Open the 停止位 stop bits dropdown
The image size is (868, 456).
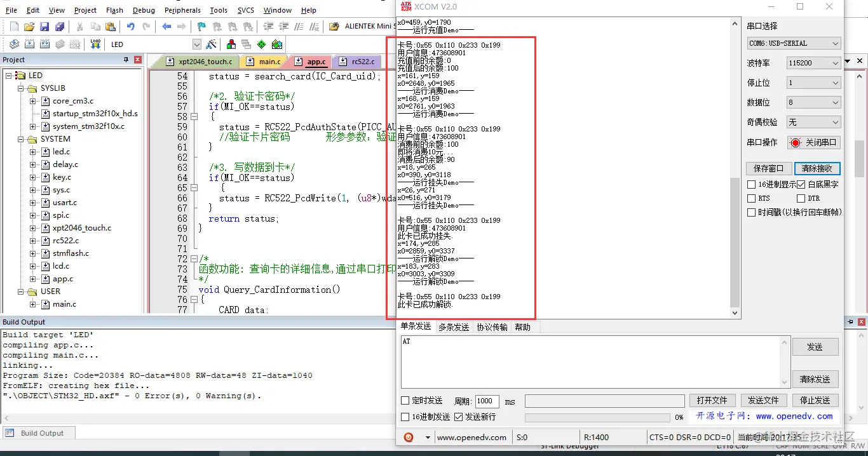(x=814, y=83)
